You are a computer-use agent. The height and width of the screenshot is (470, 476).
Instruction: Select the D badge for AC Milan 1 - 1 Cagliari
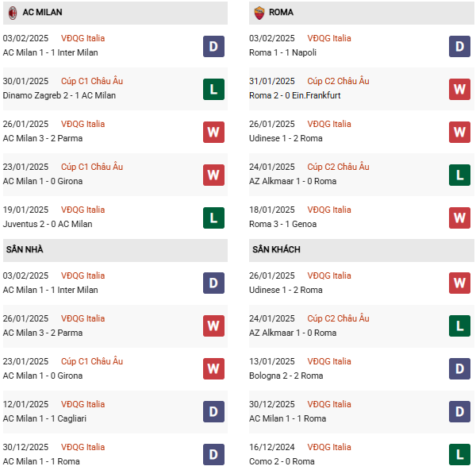click(x=213, y=412)
